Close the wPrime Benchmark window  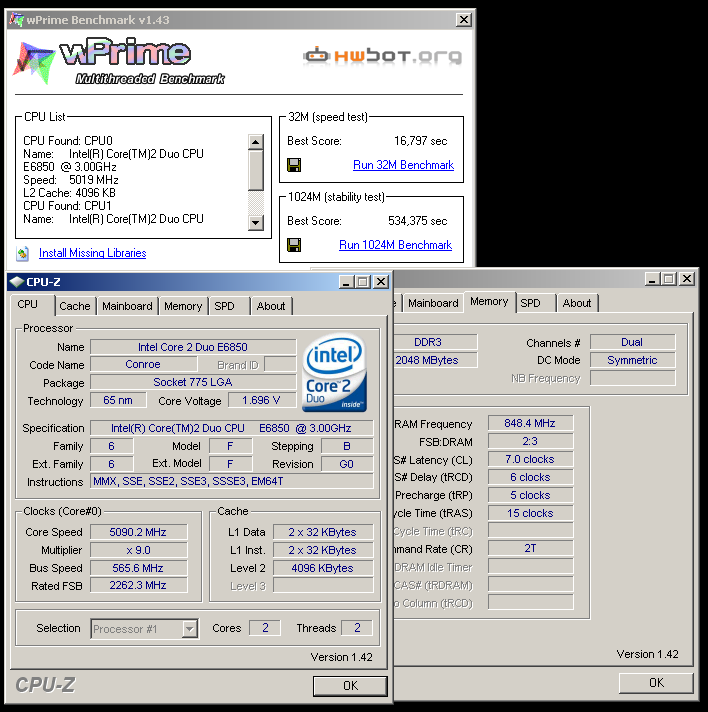(x=463, y=20)
